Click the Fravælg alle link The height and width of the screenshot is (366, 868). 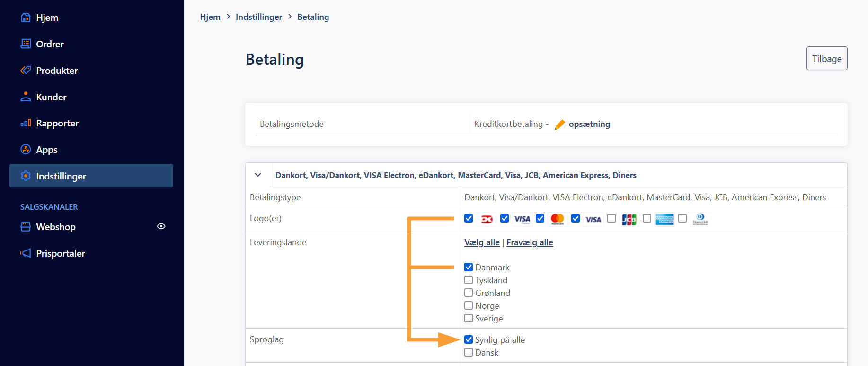pos(530,242)
